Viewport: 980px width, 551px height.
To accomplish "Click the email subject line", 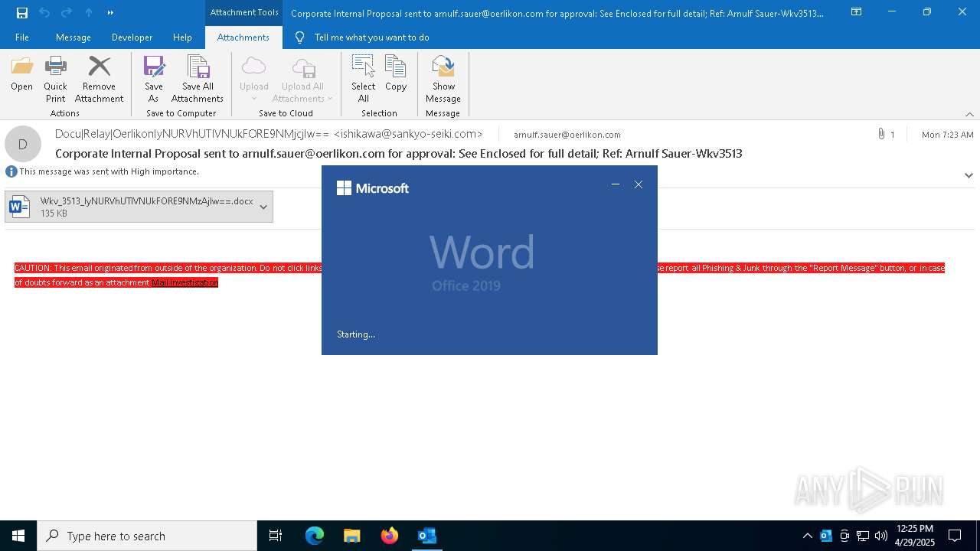I will point(399,153).
